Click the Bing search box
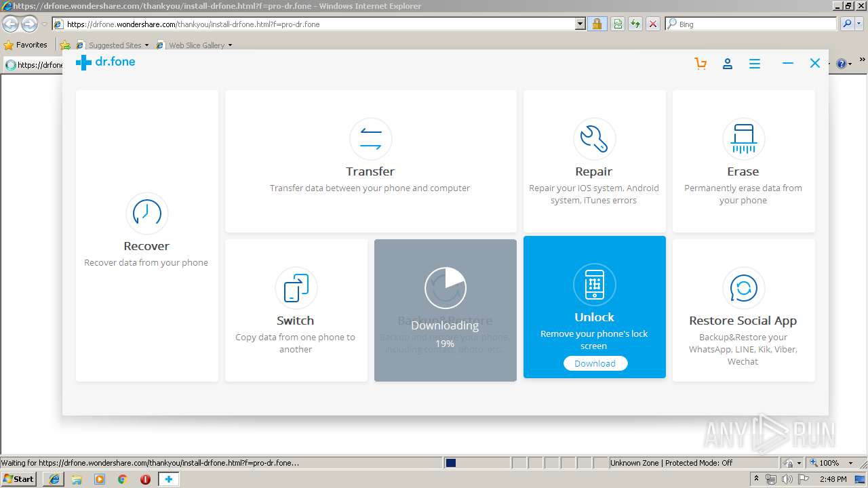This screenshot has height=488, width=868. click(x=751, y=24)
